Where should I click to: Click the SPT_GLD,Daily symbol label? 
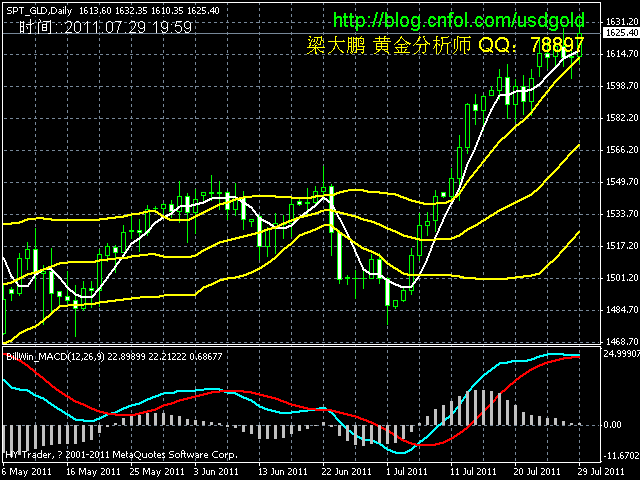[x=40, y=9]
